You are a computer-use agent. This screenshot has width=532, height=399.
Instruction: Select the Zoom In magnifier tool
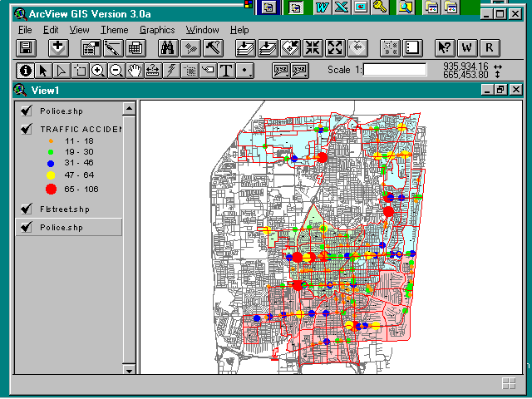(x=98, y=71)
